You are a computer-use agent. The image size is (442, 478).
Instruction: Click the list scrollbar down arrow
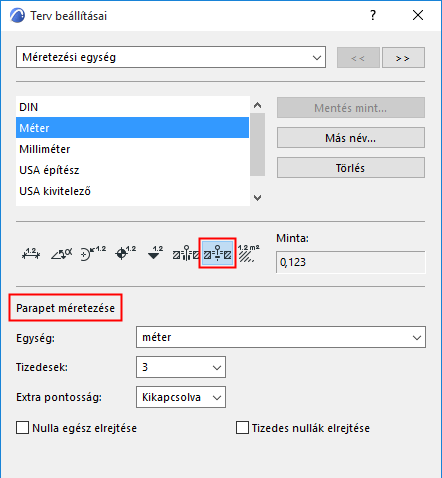pos(257,198)
